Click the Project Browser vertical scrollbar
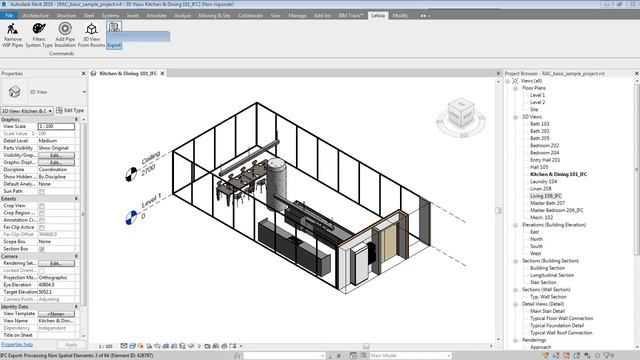The image size is (640, 360). click(637, 171)
